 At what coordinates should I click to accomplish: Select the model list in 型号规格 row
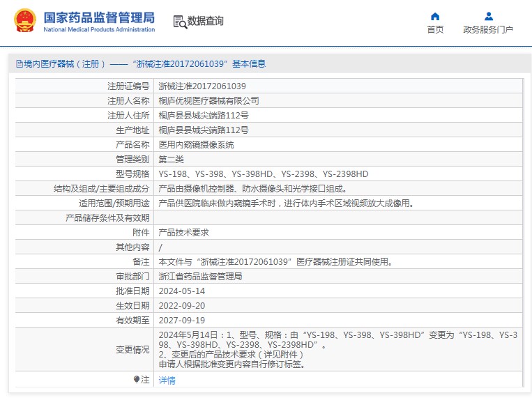point(264,174)
